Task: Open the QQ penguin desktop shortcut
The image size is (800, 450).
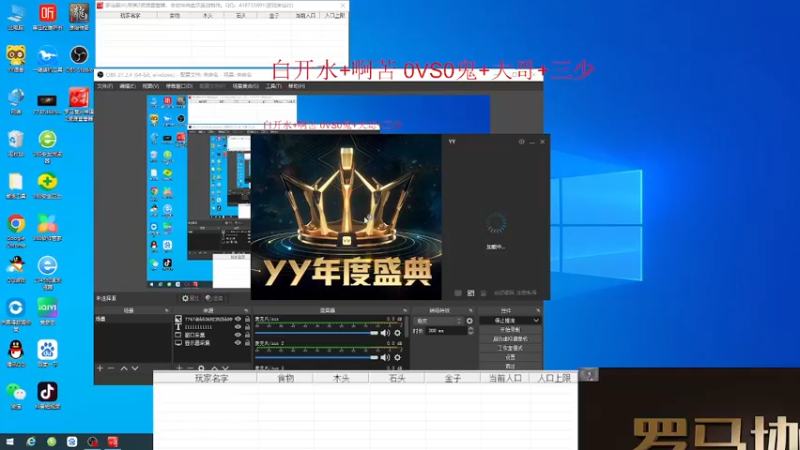Action: 16,354
